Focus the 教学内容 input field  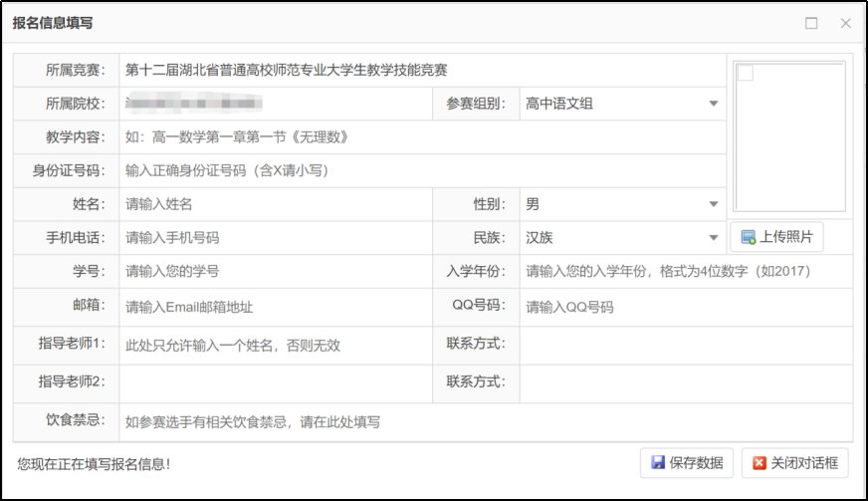[422, 137]
